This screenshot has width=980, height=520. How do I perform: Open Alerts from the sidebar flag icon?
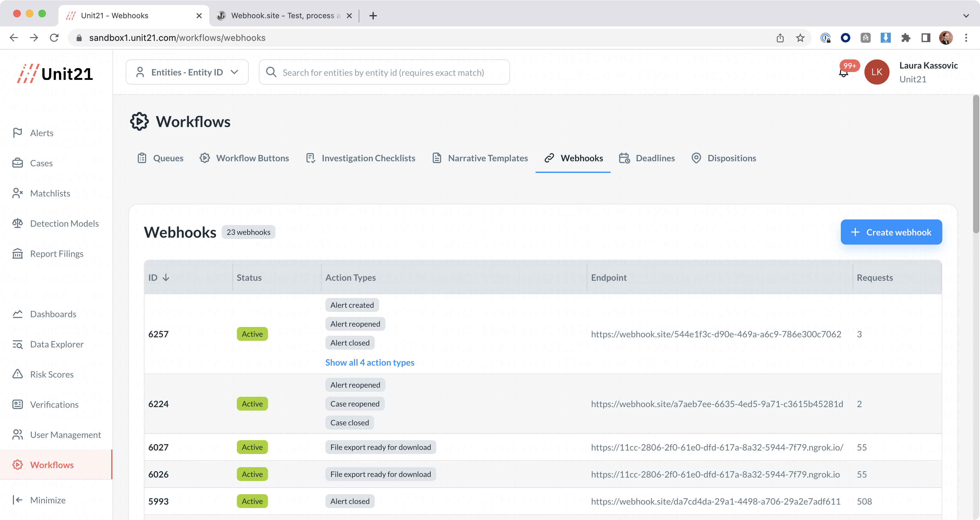tap(18, 133)
